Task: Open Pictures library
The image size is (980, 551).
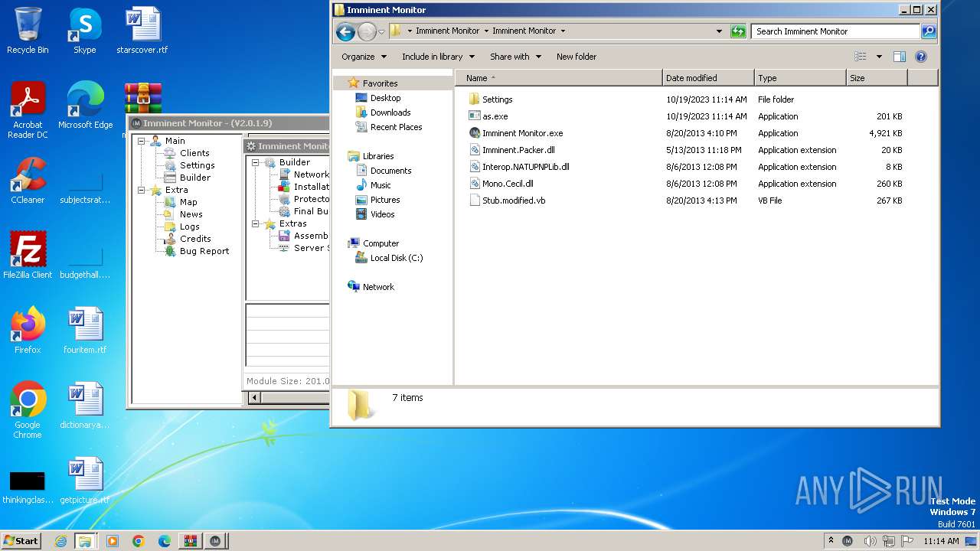Action: coord(385,200)
